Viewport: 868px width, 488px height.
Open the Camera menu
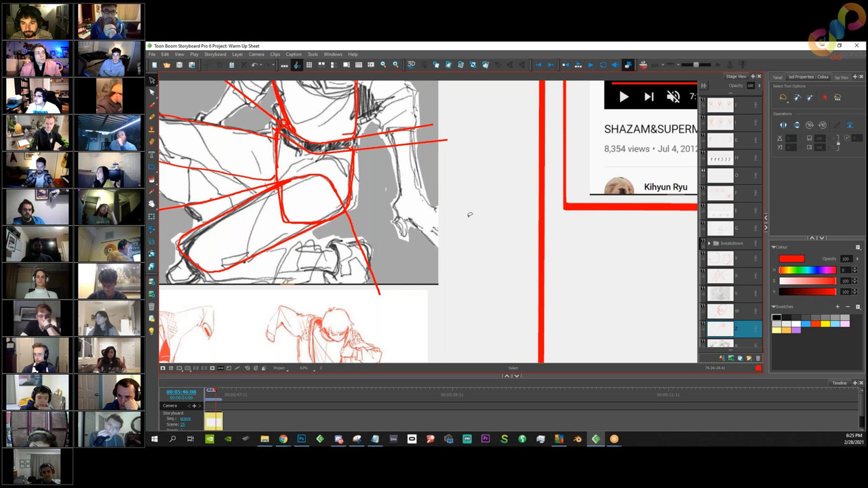tap(256, 54)
